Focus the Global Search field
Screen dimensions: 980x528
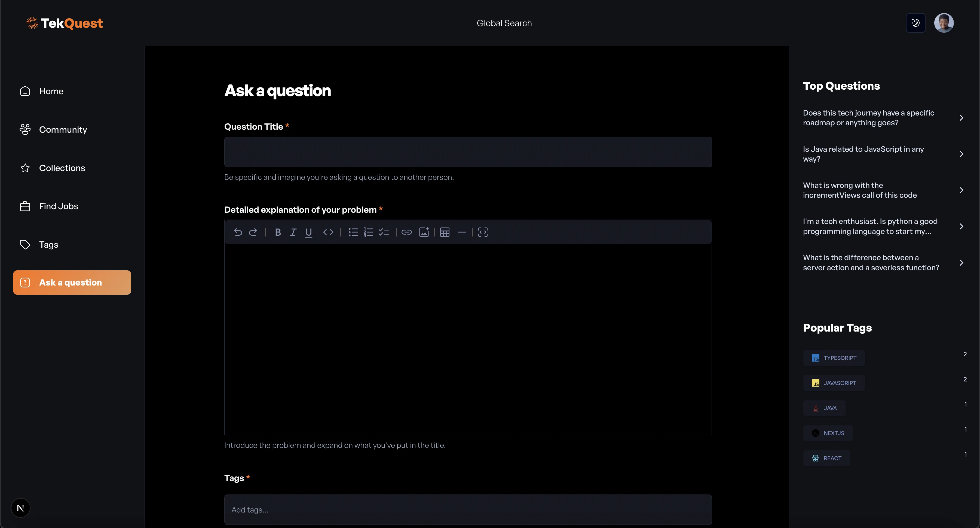coord(504,23)
